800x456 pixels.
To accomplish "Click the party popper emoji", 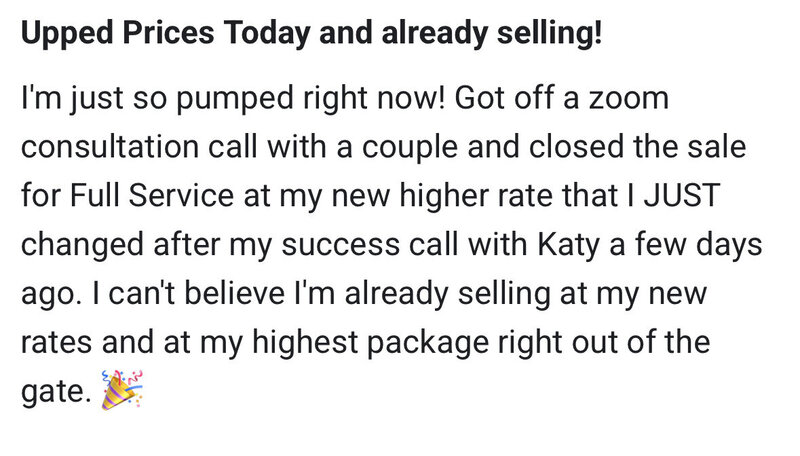I will point(123,389).
